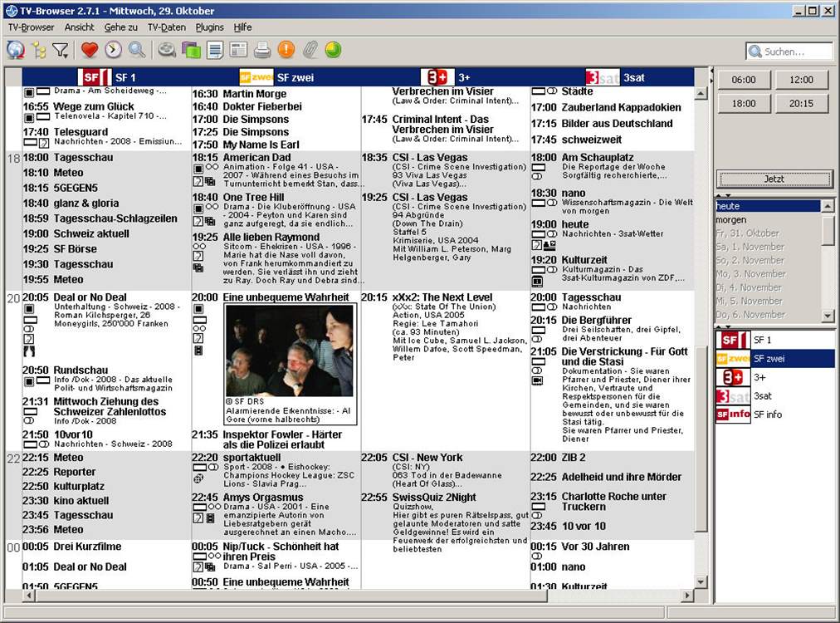Click the 3sat column header logo
840x623 pixels.
[x=603, y=77]
